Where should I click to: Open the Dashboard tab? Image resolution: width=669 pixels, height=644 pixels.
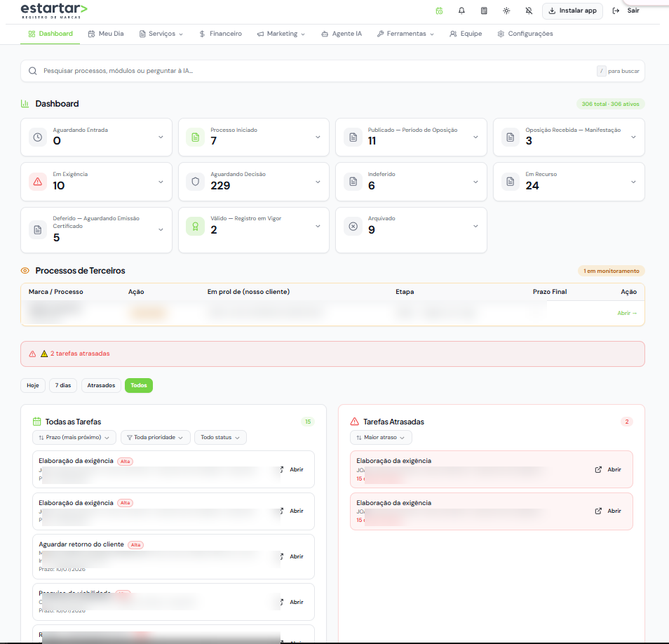[50, 34]
